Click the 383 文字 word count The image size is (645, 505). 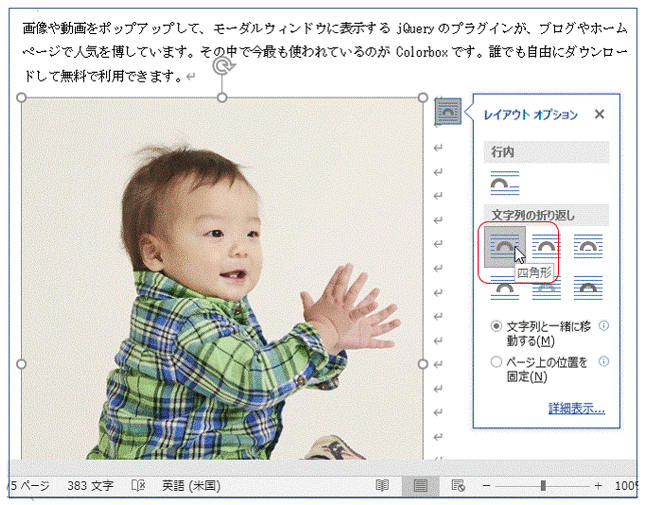(90, 486)
